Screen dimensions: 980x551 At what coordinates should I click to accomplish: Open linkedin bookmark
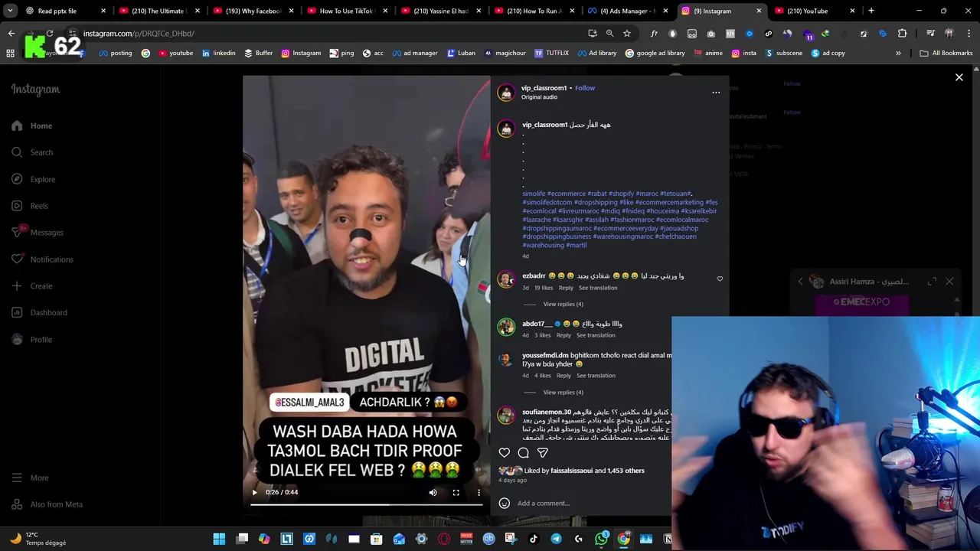(x=218, y=53)
